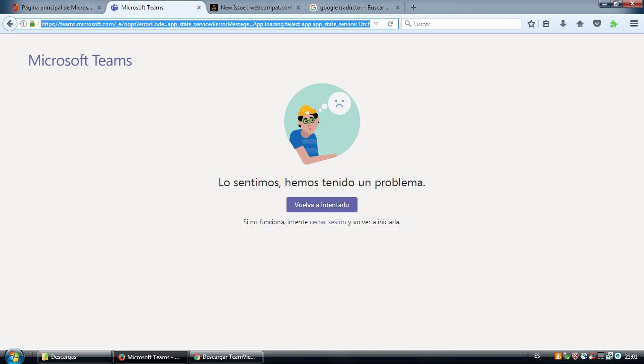Click inside the Buscar search field
Screen dimensions: 644x364
[x=462, y=23]
